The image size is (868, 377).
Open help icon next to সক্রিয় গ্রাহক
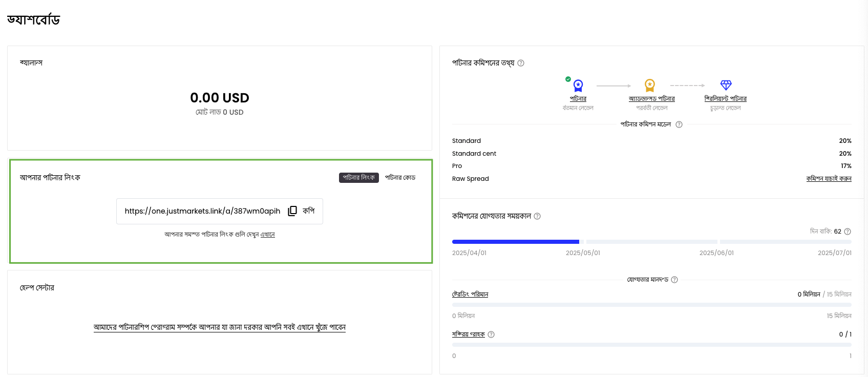click(491, 334)
